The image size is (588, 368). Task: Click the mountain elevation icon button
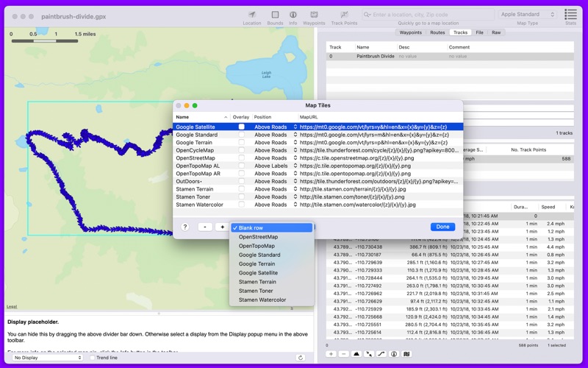pos(356,354)
